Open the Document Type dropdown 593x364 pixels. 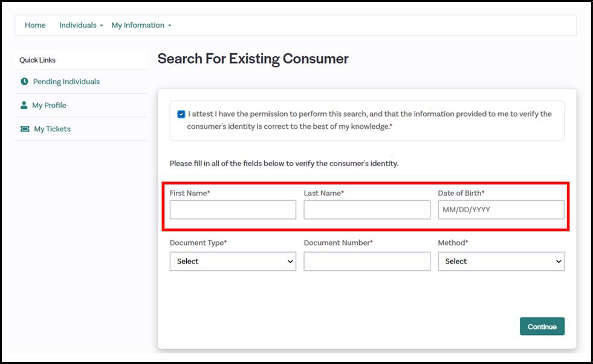coord(233,261)
